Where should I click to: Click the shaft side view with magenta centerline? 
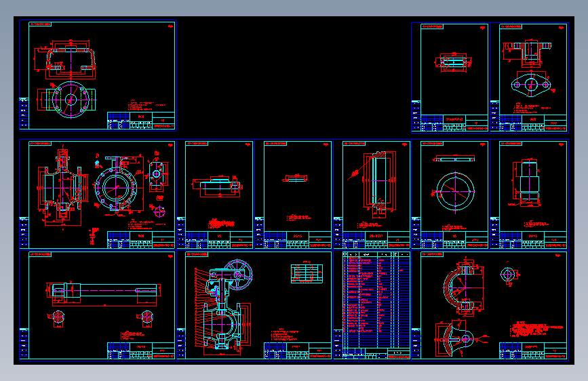coord(103,290)
